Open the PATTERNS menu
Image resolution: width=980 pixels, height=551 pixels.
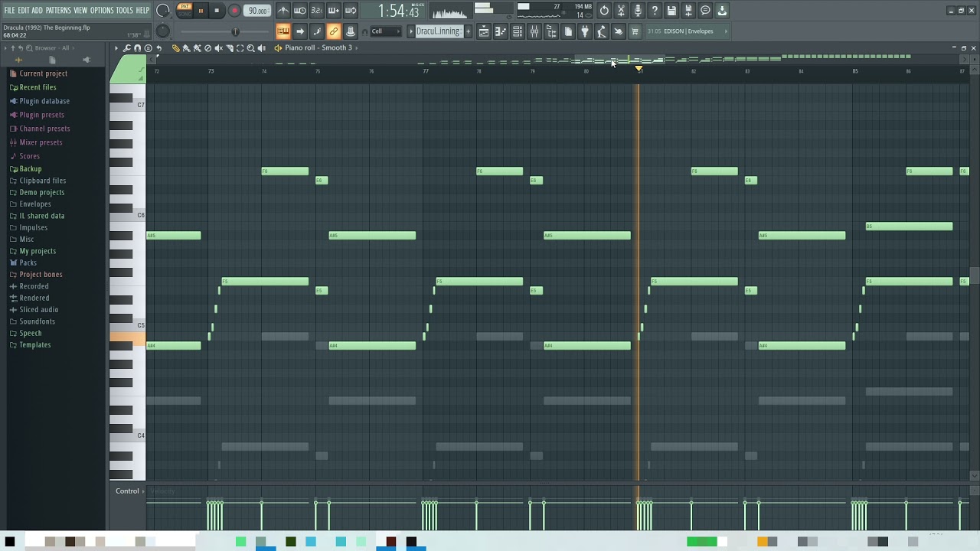(58, 10)
